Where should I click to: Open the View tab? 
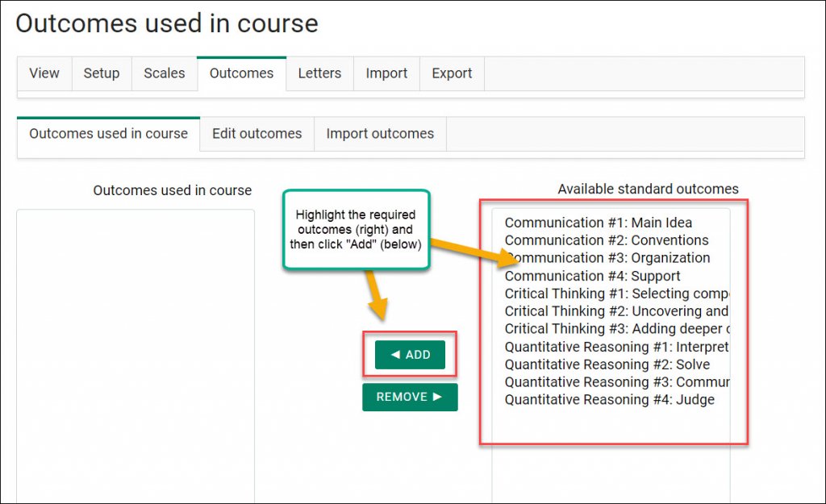pyautogui.click(x=44, y=73)
